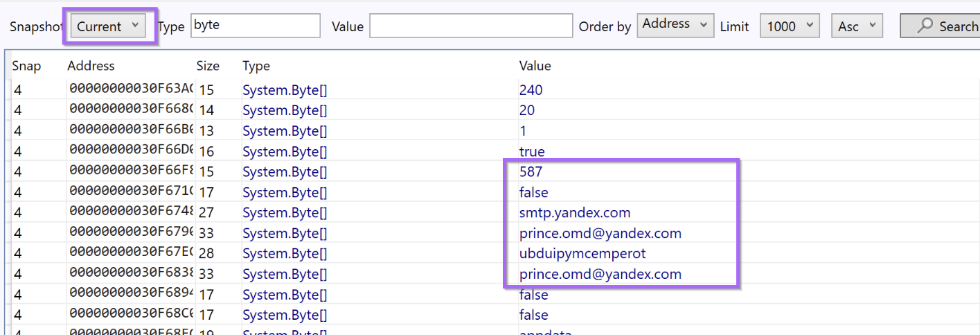Screen dimensions: 980x335
Task: Select the first prince.omd@yandex.com value
Action: click(x=600, y=233)
